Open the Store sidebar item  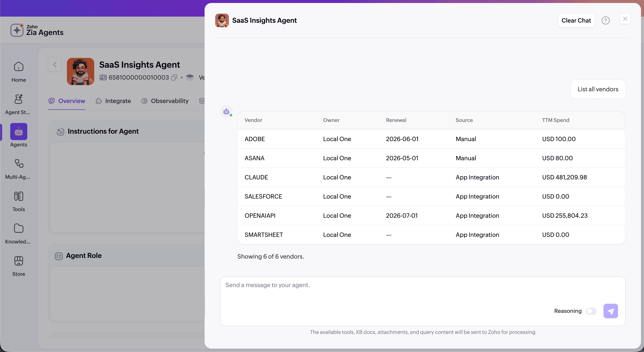19,266
